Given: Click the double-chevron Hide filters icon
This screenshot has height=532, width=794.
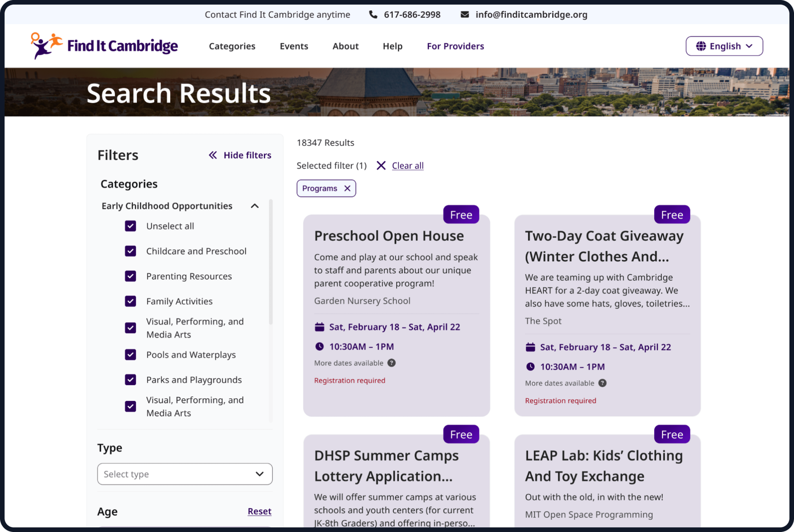Looking at the screenshot, I should click(x=213, y=155).
